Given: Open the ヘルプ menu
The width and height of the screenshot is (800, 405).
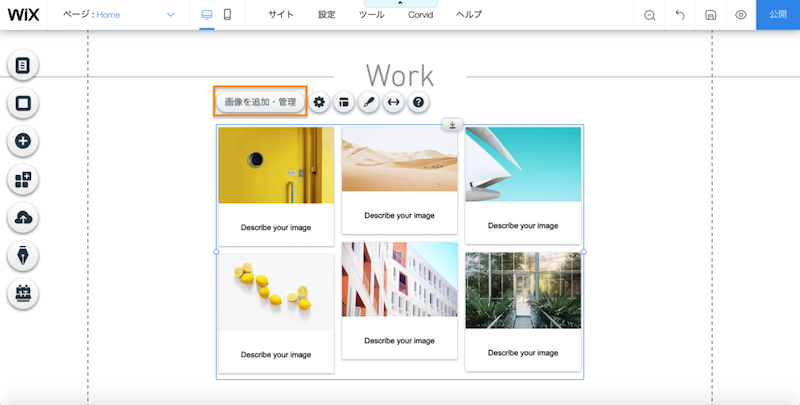Looking at the screenshot, I should pos(469,15).
